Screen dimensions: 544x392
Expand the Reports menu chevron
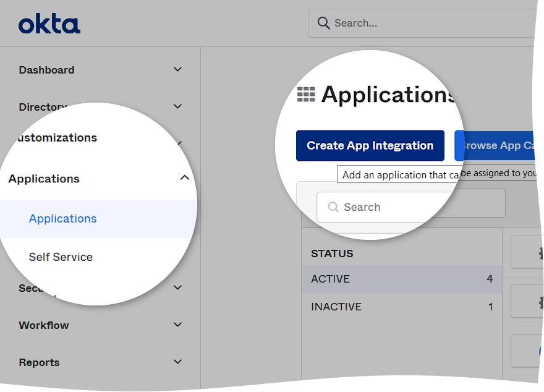[177, 362]
